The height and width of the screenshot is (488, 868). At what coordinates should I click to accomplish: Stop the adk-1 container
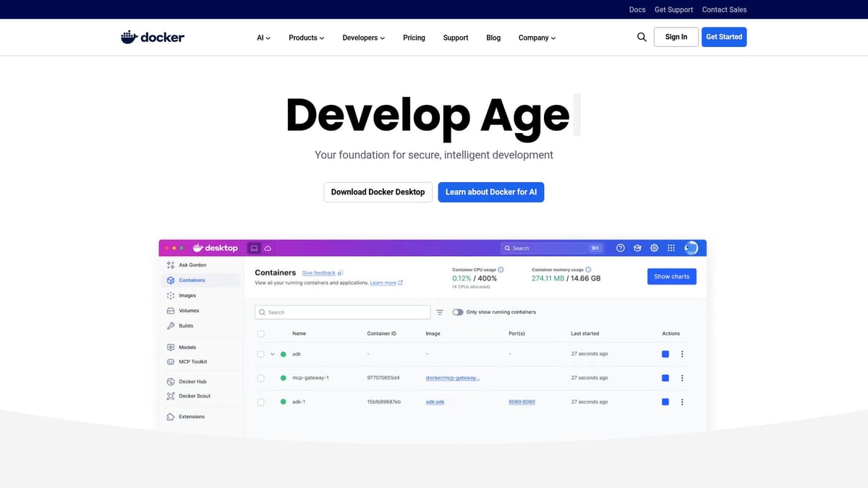(x=665, y=402)
